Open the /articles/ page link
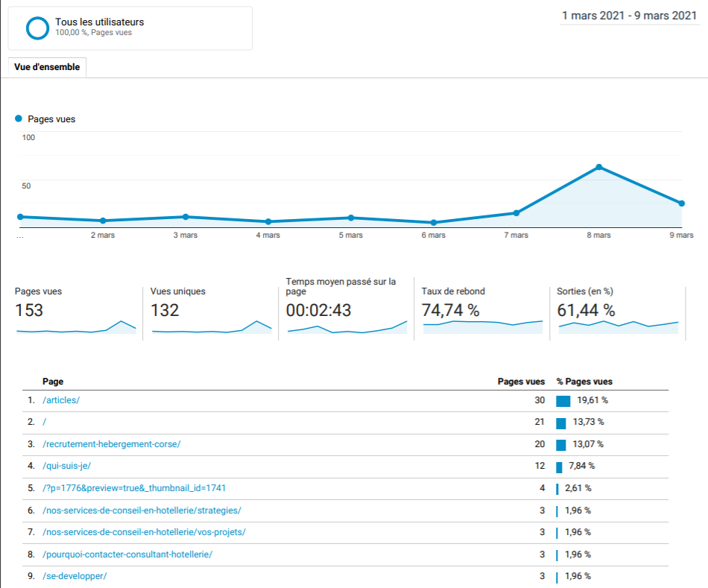 click(x=61, y=400)
